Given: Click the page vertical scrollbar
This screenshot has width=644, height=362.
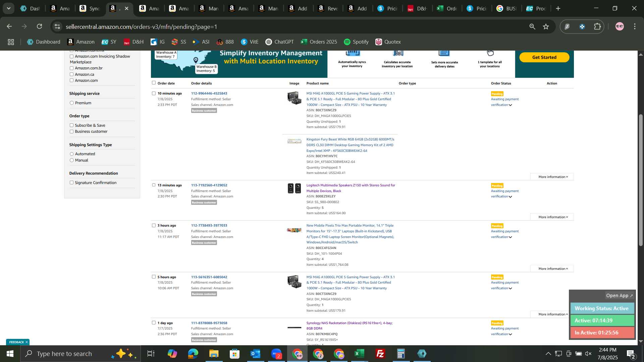Looking at the screenshot, I should (x=641, y=180).
